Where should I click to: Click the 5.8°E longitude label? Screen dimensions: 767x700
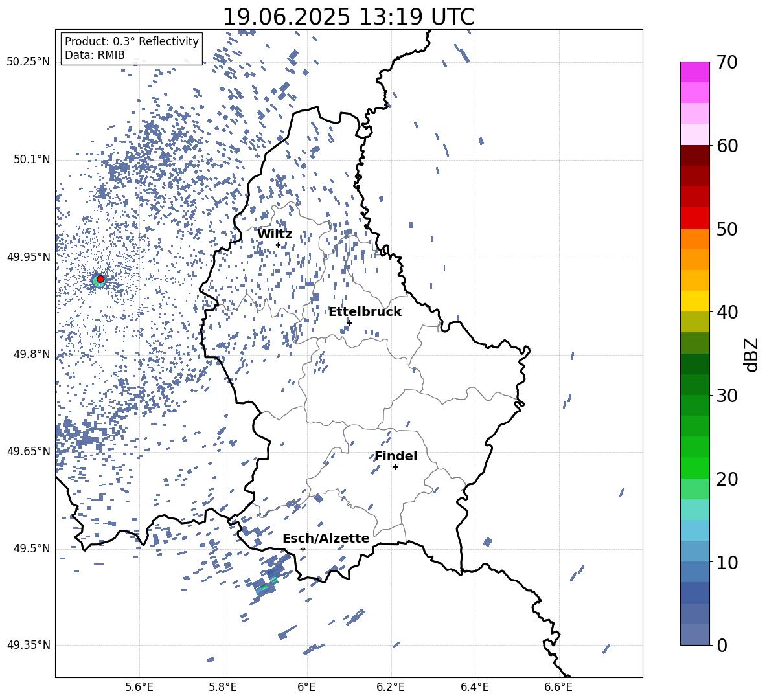[x=223, y=687]
